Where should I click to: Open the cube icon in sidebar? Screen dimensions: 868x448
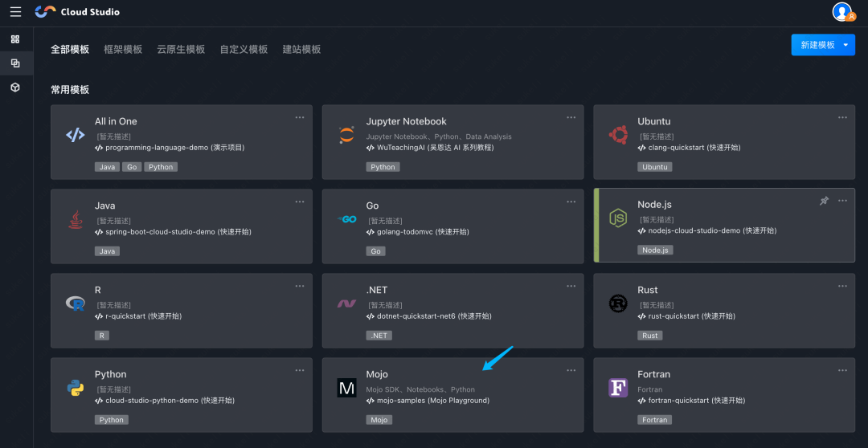tap(15, 87)
